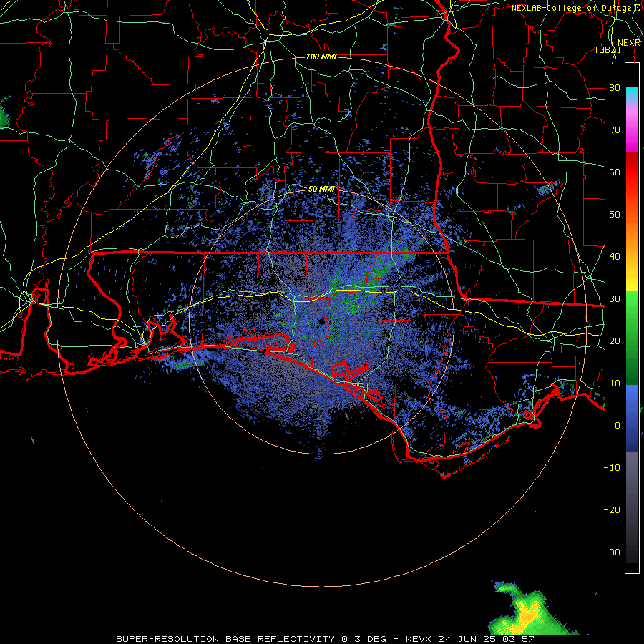This screenshot has width=644, height=644.
Task: Click the -10 value on the dBZ scale
Action: (x=612, y=468)
